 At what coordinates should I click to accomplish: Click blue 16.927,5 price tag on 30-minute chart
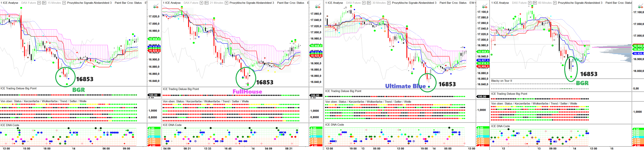click(x=483, y=60)
